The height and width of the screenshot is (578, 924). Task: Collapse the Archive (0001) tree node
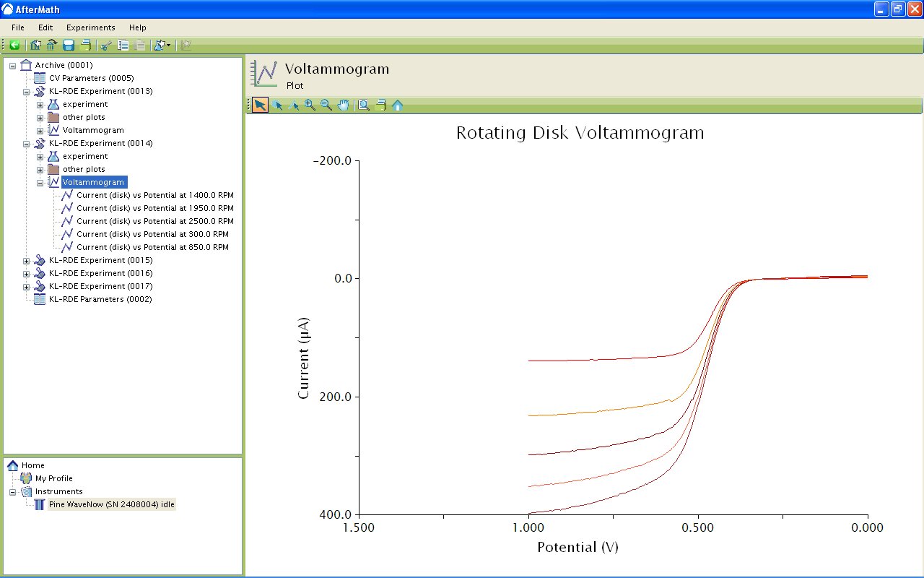tap(13, 65)
